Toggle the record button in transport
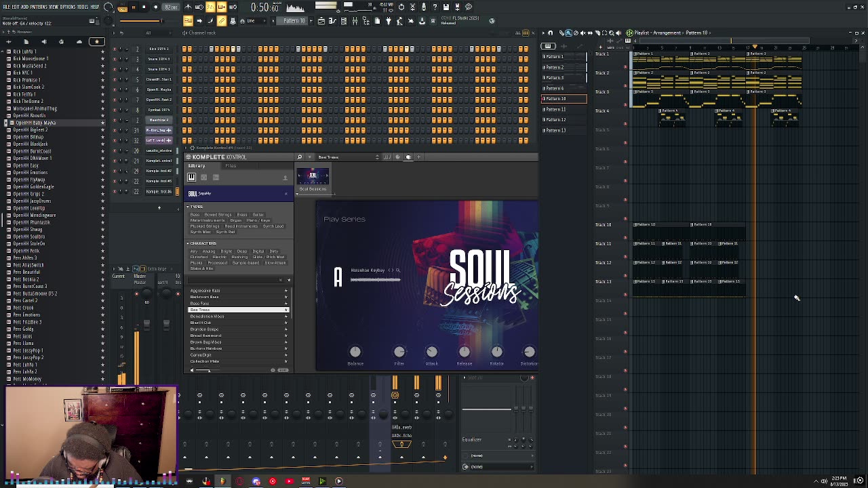This screenshot has width=868, height=488. click(x=155, y=7)
